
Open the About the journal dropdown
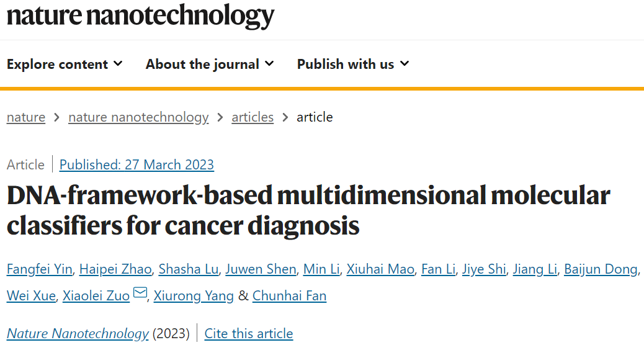(x=210, y=65)
